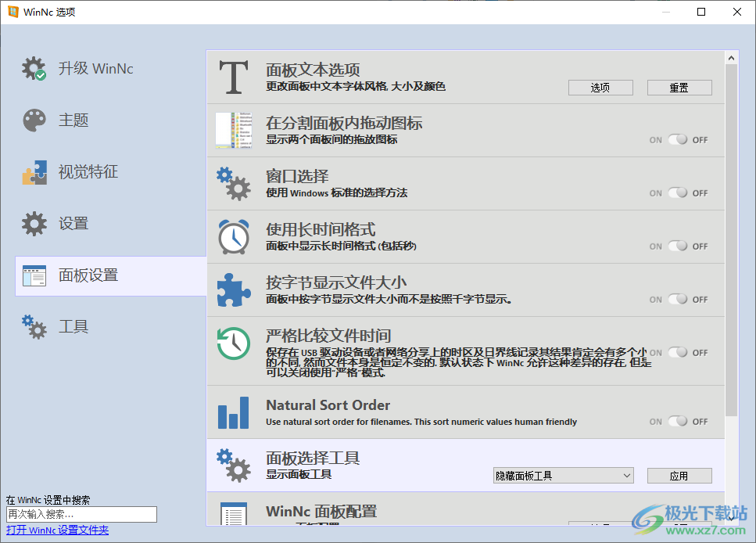Click the green history clock icon for 严格比较文件时间
This screenshot has height=543, width=756.
[234, 343]
